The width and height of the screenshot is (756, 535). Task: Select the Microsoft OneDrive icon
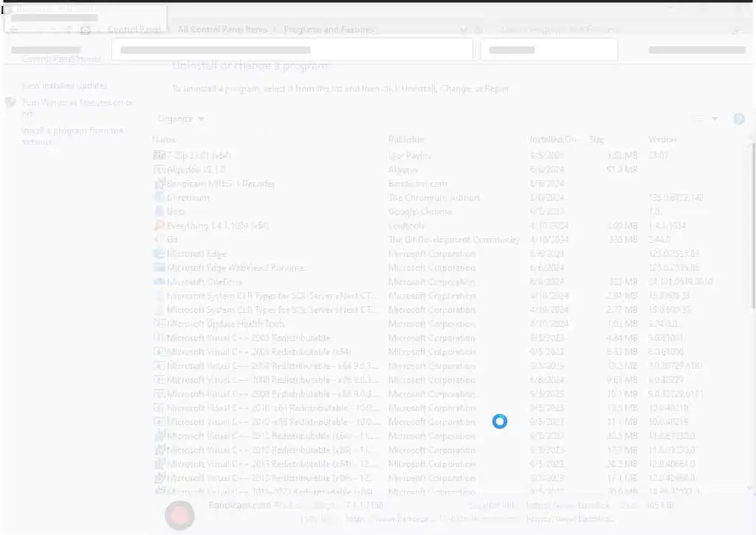click(159, 281)
